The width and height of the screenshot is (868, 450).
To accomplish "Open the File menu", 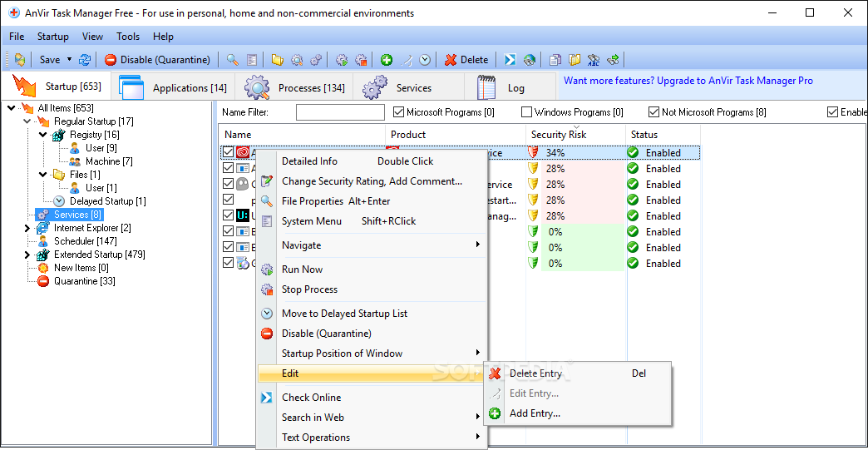I will point(17,37).
